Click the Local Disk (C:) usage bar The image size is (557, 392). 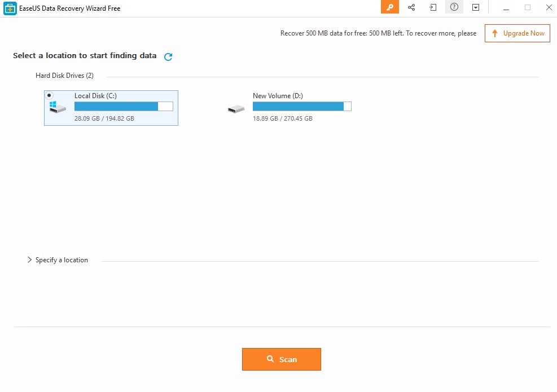pyautogui.click(x=124, y=106)
